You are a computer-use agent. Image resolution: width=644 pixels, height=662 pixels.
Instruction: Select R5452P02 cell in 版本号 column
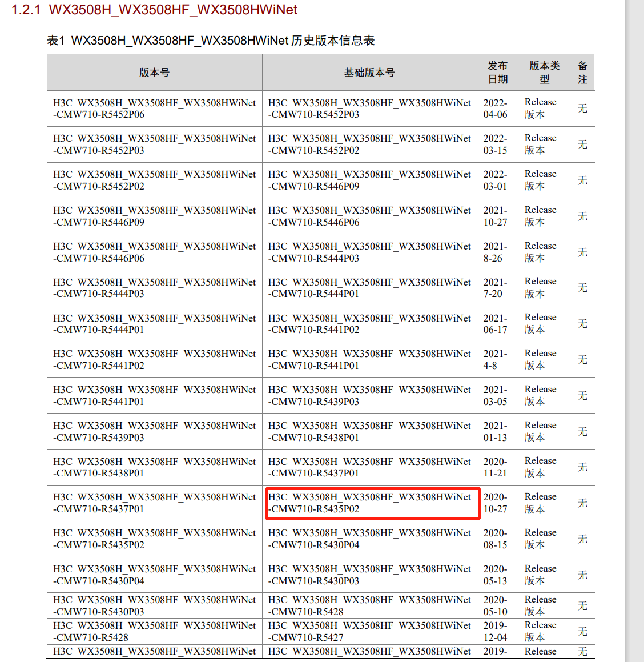coord(155,180)
